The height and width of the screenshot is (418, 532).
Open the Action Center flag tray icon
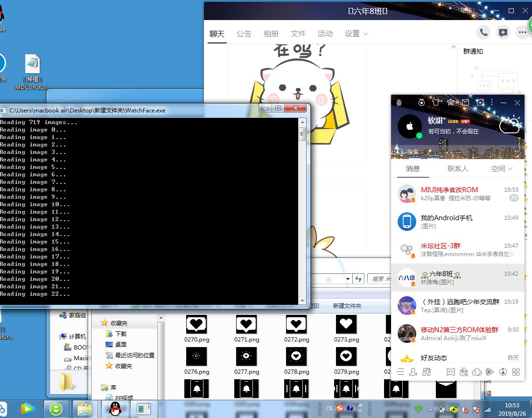tap(476, 410)
